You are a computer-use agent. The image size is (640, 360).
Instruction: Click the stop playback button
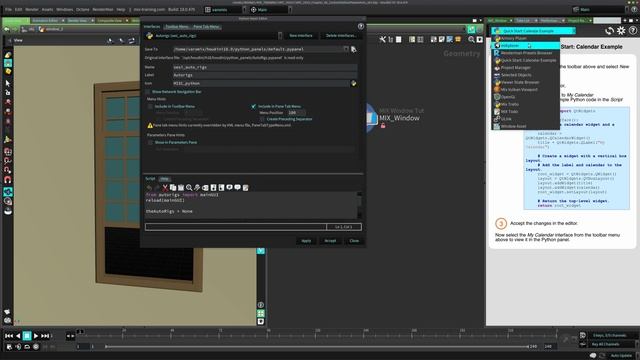[x=27, y=336]
